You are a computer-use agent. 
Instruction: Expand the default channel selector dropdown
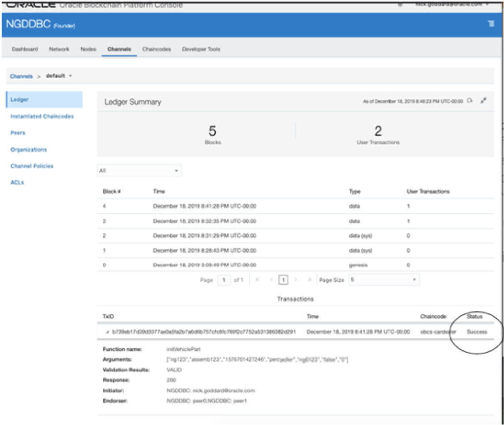coord(70,76)
